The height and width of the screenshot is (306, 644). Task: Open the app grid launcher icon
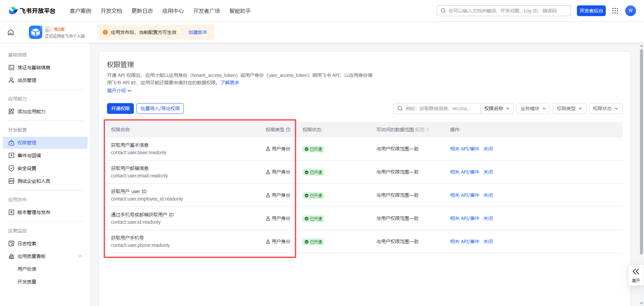click(x=615, y=11)
